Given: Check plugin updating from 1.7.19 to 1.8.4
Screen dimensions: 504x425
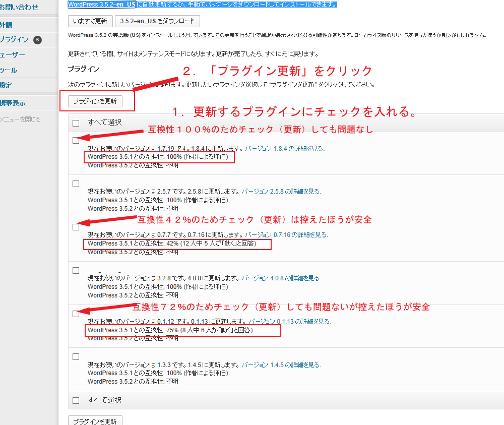Looking at the screenshot, I should point(76,141).
